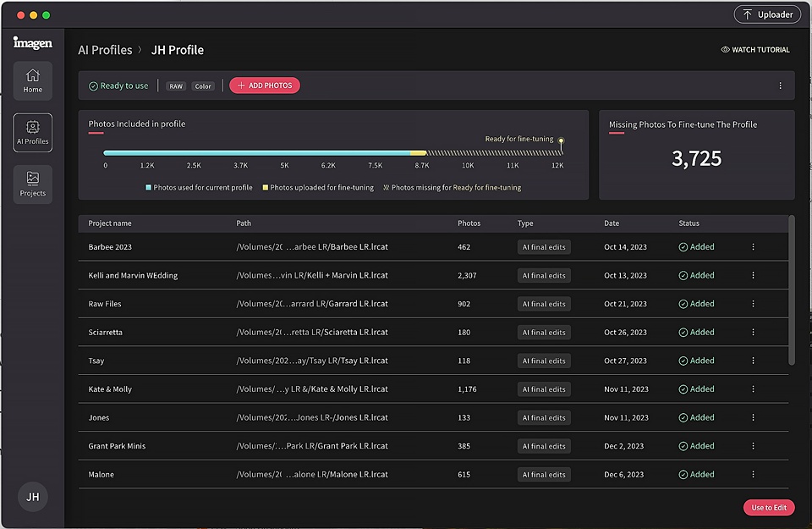The width and height of the screenshot is (812, 529).
Task: Click the Project name column header
Action: click(x=110, y=223)
